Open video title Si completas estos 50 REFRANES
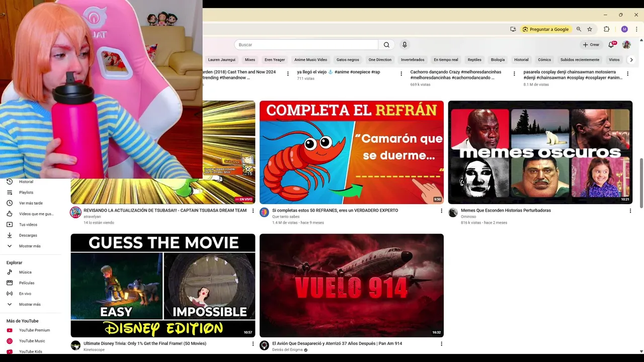The image size is (644, 362). tap(335, 211)
